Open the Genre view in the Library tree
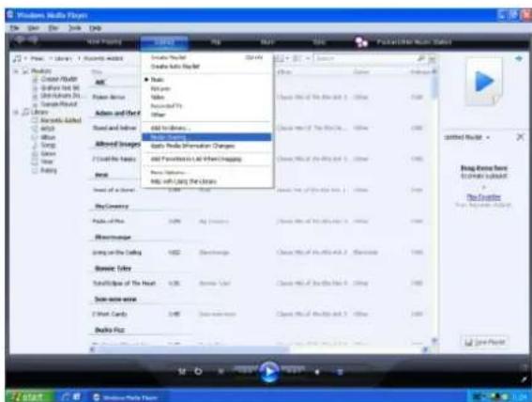Viewport: 532px width, 402px height. 48,154
